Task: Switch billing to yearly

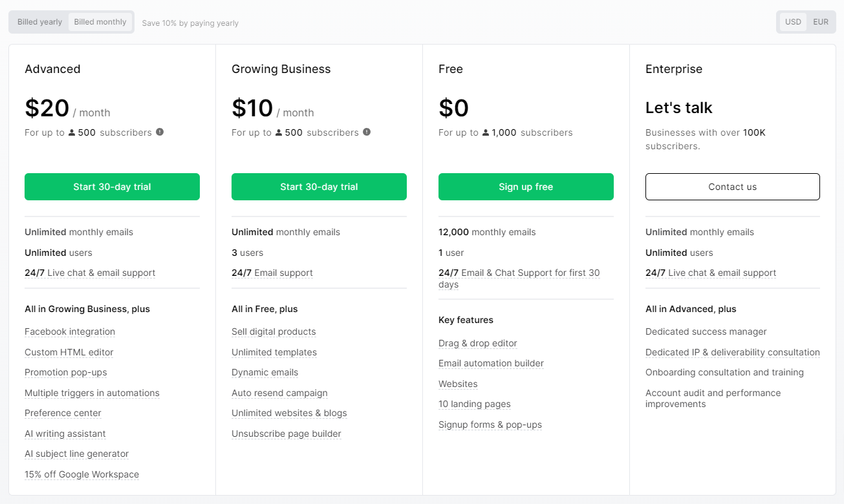Action: (x=39, y=22)
